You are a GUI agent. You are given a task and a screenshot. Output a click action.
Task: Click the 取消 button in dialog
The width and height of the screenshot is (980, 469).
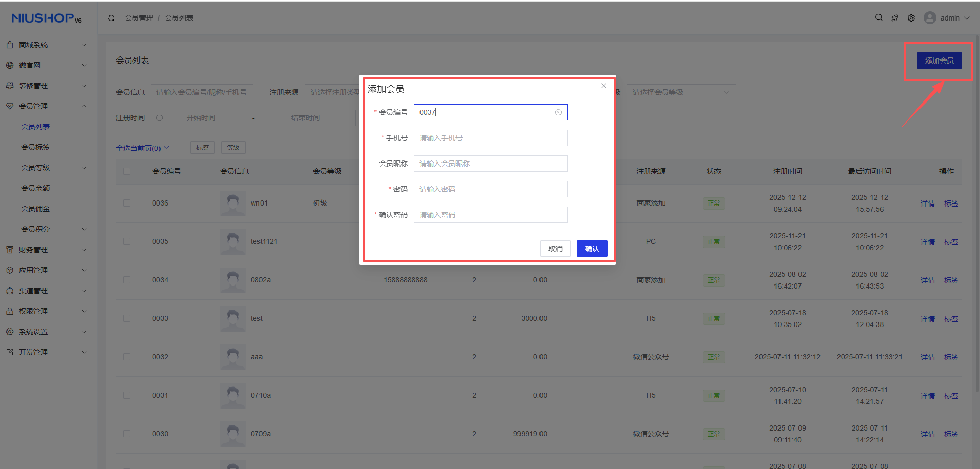(x=555, y=249)
